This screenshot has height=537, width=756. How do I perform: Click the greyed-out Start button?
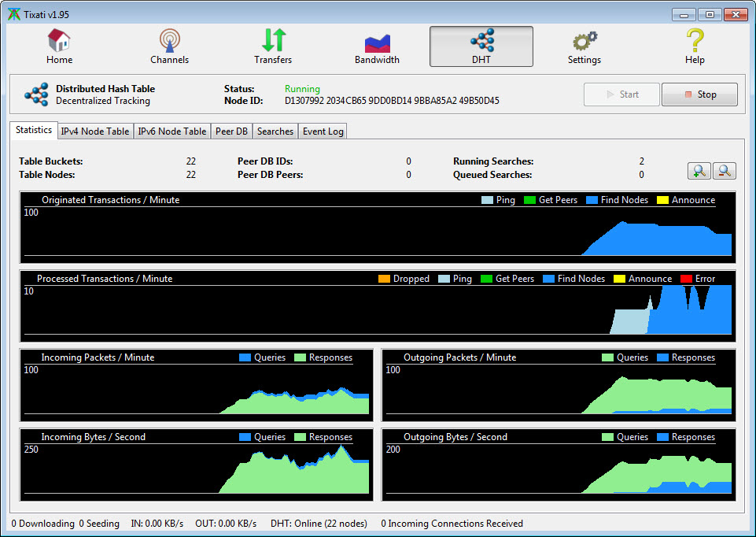click(621, 94)
